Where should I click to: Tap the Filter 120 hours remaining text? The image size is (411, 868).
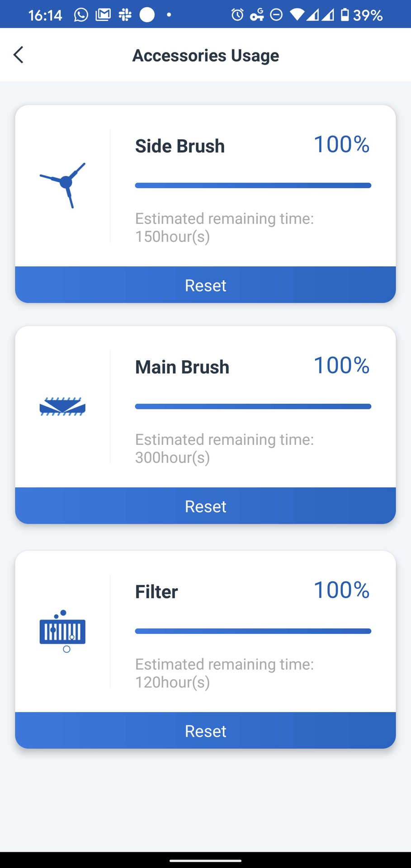pos(173,682)
